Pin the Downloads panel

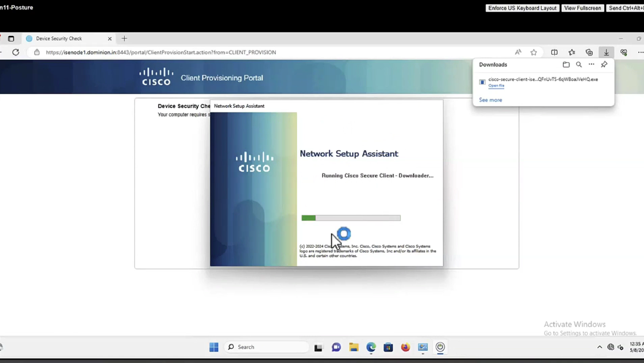pos(604,65)
